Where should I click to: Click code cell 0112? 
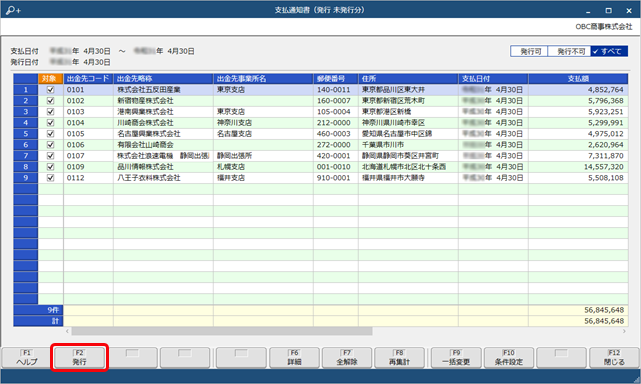click(88, 178)
